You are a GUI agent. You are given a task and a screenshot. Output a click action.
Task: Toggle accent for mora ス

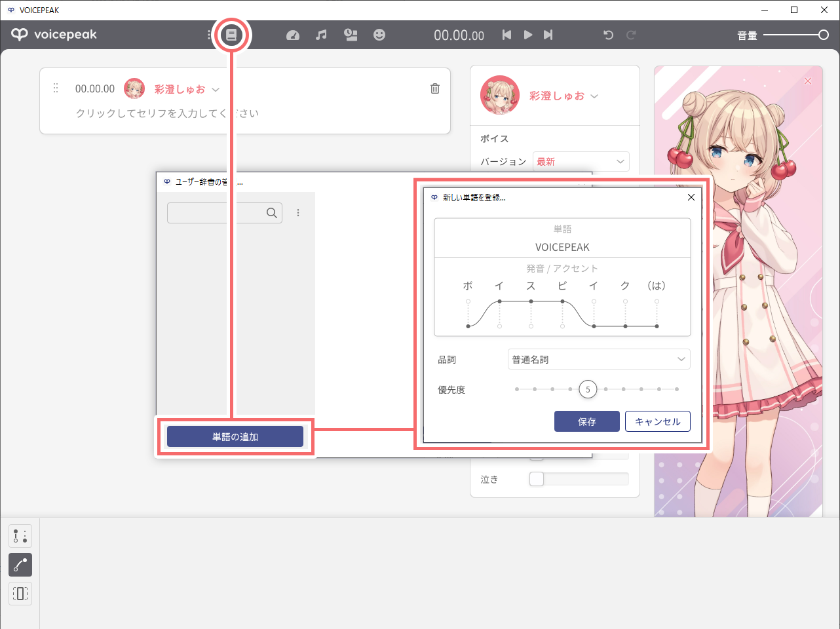[531, 313]
